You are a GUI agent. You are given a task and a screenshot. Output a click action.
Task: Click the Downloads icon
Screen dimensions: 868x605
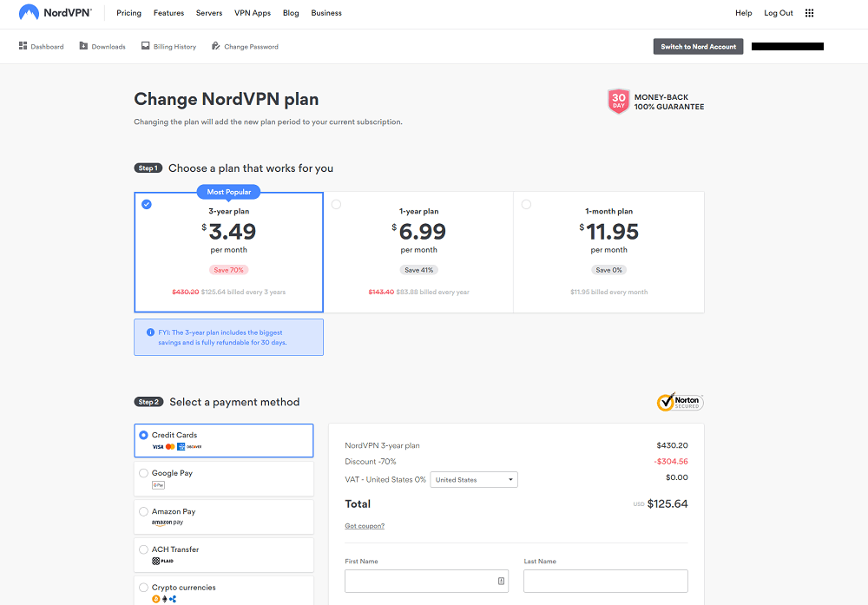tap(83, 46)
